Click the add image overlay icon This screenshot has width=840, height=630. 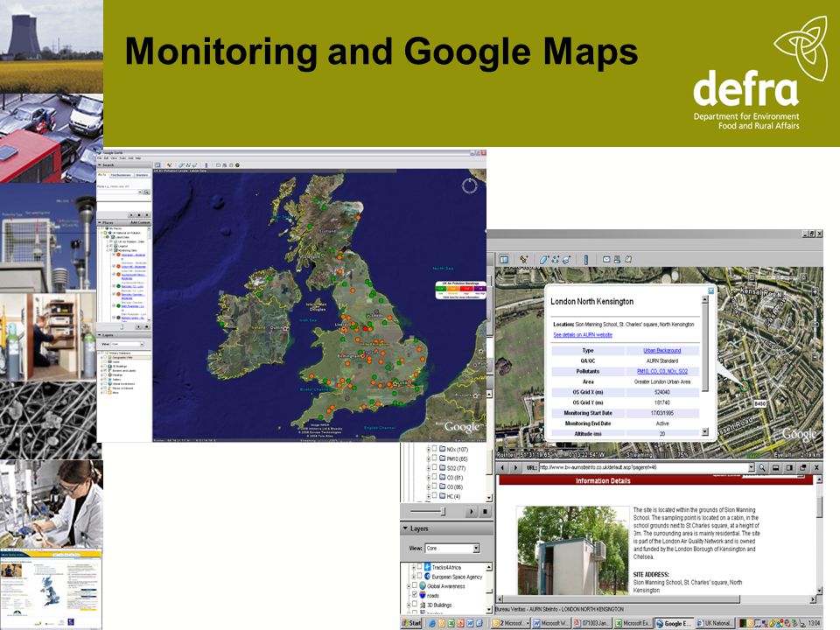coord(566,259)
